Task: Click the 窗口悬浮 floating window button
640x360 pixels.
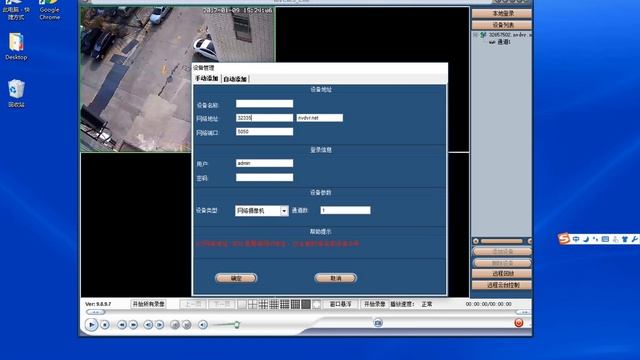Action: 341,304
